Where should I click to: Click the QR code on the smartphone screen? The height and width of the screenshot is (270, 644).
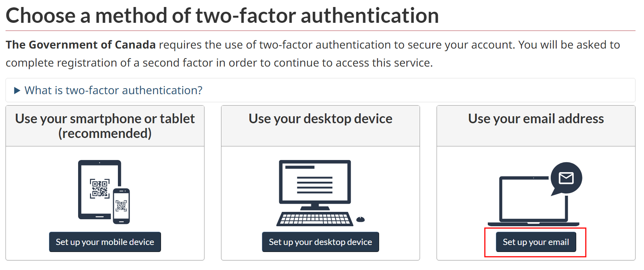click(x=121, y=206)
